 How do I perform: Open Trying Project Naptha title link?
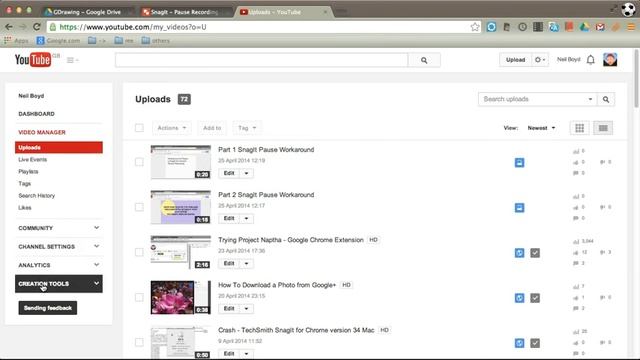coord(291,240)
